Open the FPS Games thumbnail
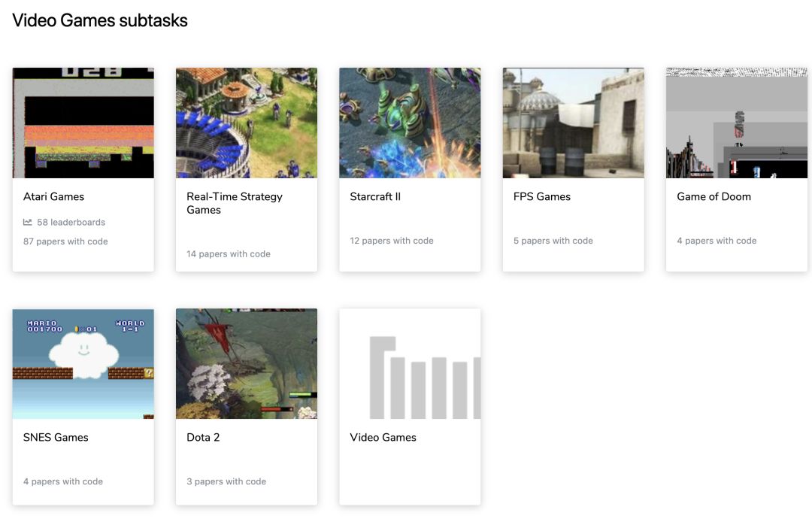812x528 pixels. tap(573, 123)
